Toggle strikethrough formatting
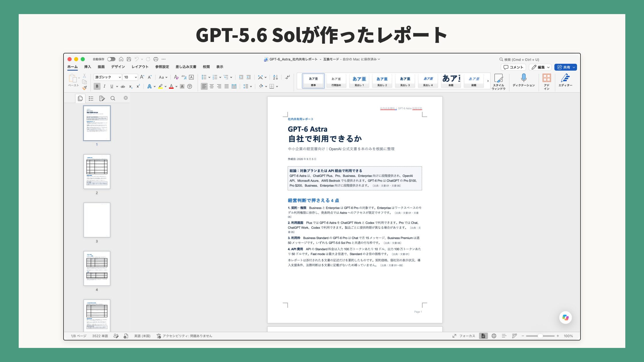 tap(123, 86)
